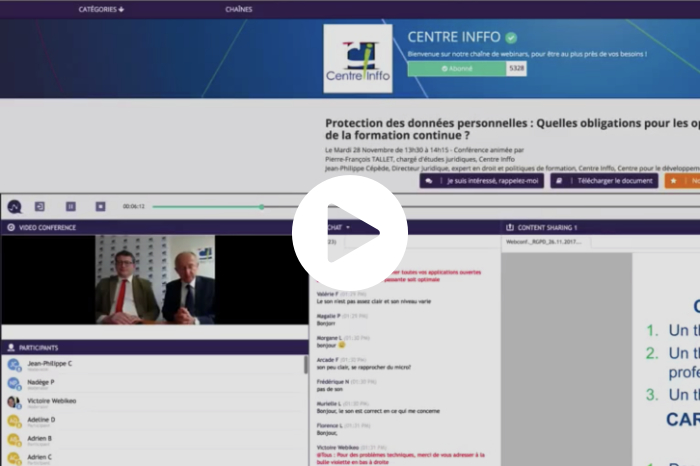Click the Centre Inffo logo thumbnail
The height and width of the screenshot is (466, 700).
point(358,58)
